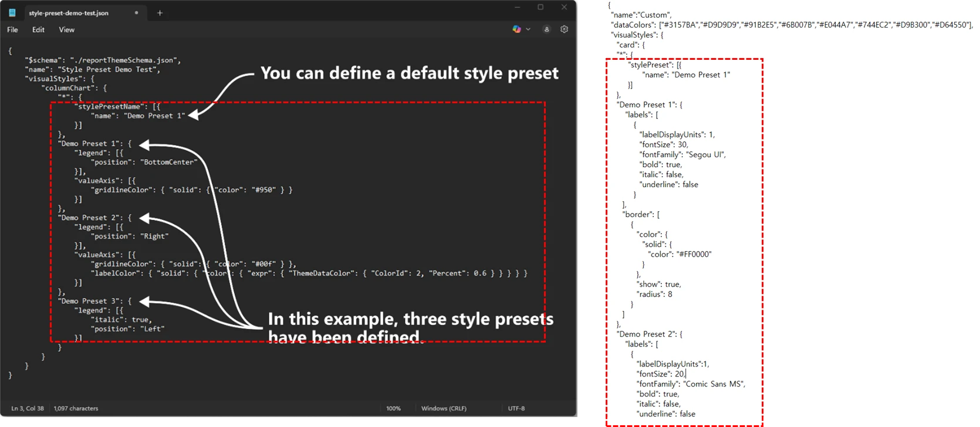Image resolution: width=980 pixels, height=427 pixels.
Task: Minimize the Notepad window
Action: (517, 8)
